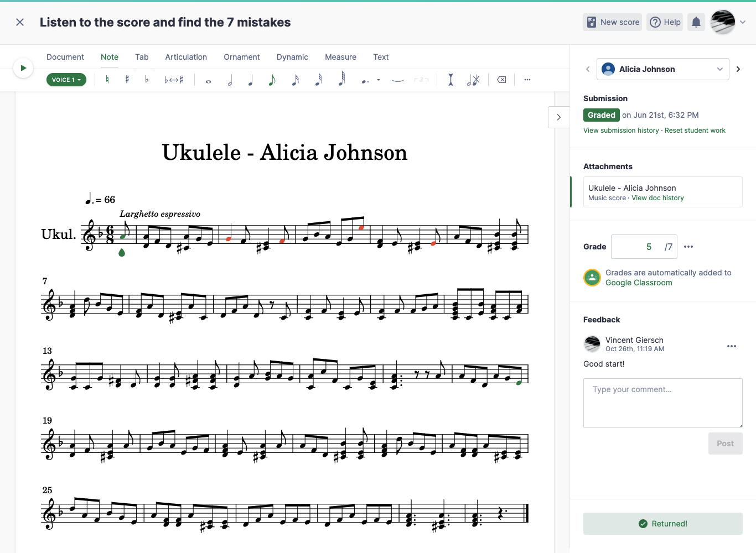
Task: Toggle the eighth note duration selection
Action: coord(272,80)
